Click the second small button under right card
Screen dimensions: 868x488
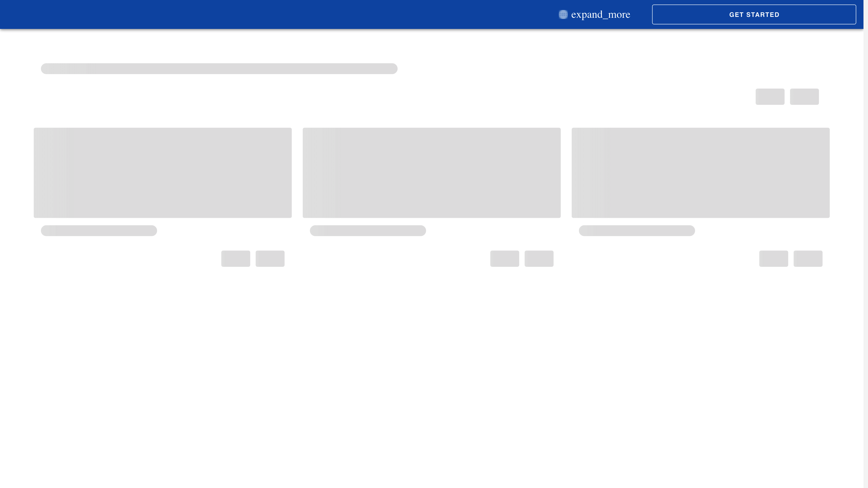click(808, 259)
